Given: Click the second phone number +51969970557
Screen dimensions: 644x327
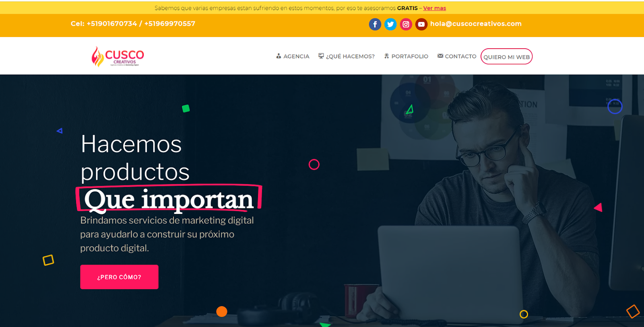Looking at the screenshot, I should coord(170,24).
